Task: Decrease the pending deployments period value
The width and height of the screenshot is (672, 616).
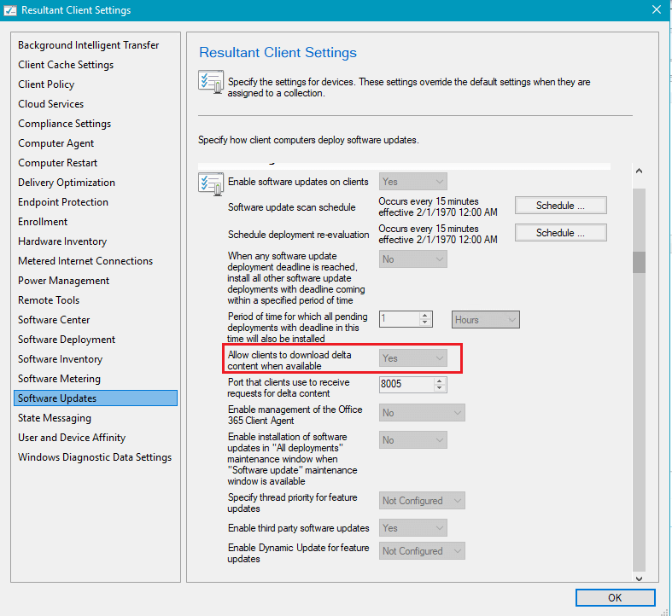Action: click(x=424, y=323)
